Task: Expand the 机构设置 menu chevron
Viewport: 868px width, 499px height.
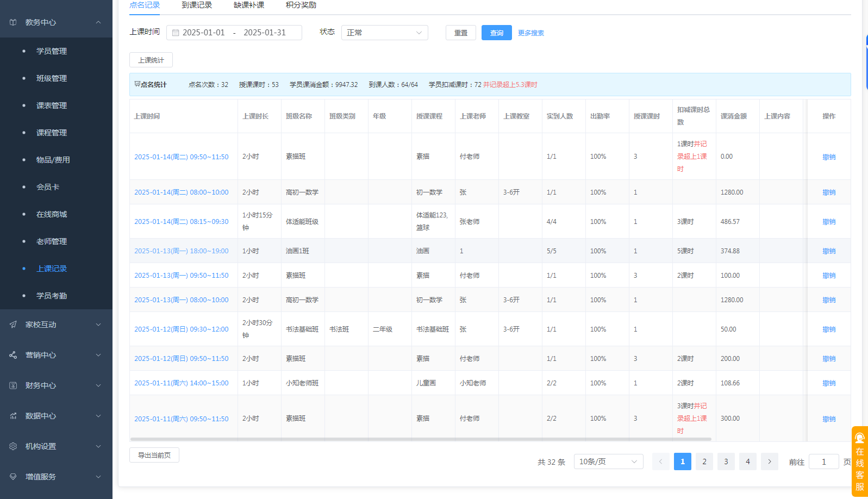Action: pos(98,446)
